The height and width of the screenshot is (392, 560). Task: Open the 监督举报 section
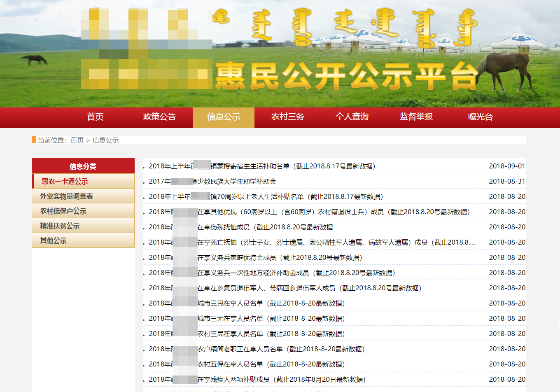pyautogui.click(x=415, y=117)
